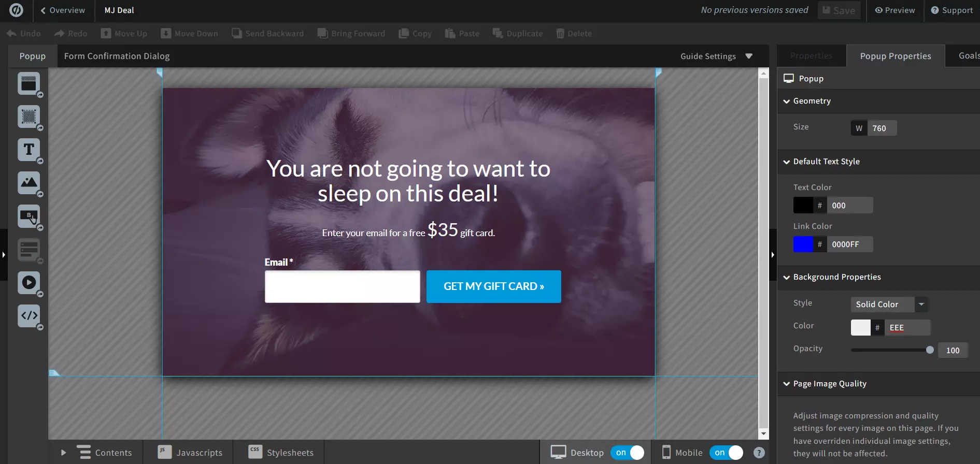Screen dimensions: 980x464
Task: Click GET MY GIFT CARD button
Action: [x=494, y=286]
